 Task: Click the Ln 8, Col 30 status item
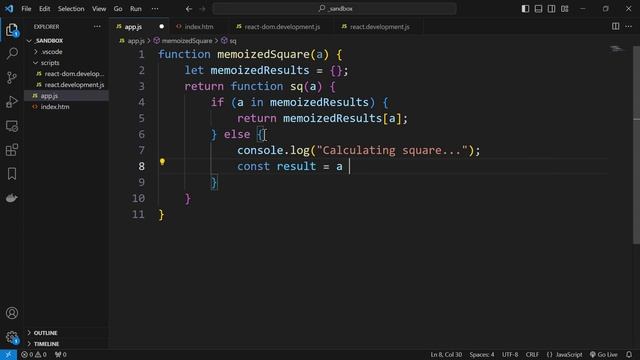446,355
